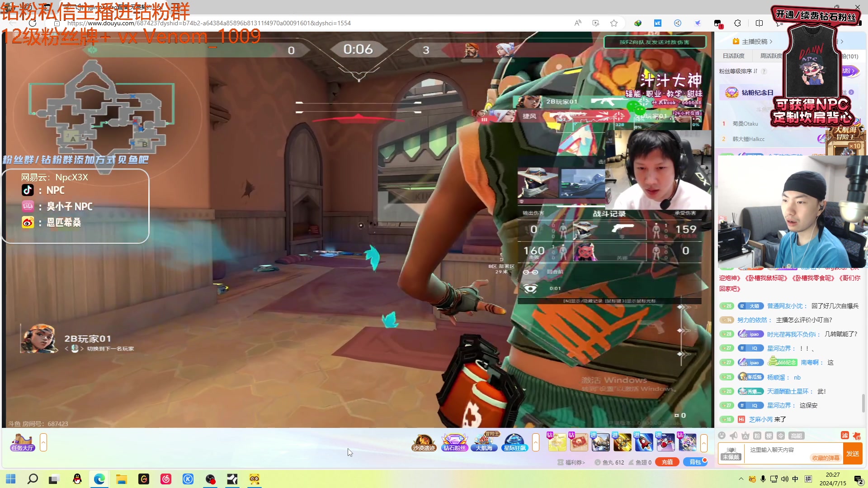Select the purple galaxy diamond gift
Viewport: 868px width, 488px height.
click(687, 442)
